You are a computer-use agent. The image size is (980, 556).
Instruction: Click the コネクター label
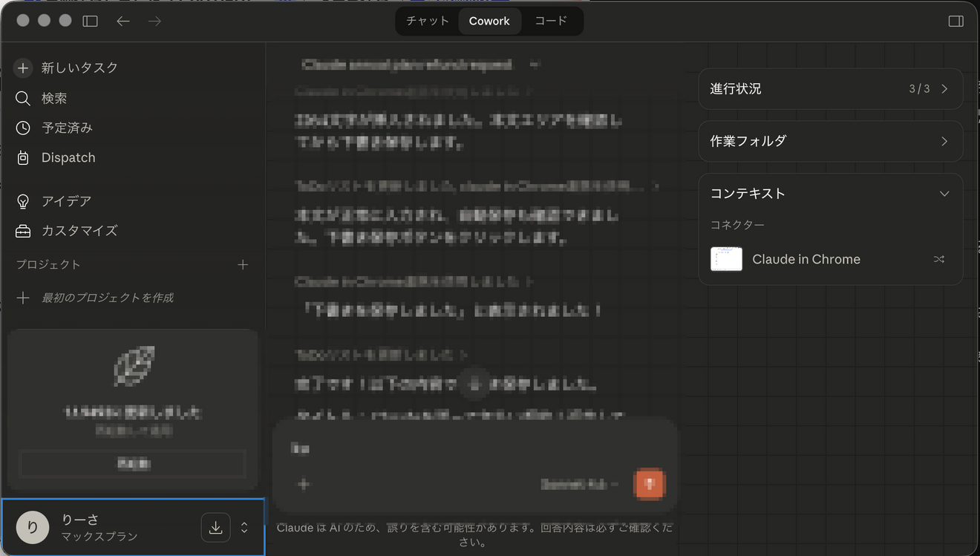pos(737,225)
